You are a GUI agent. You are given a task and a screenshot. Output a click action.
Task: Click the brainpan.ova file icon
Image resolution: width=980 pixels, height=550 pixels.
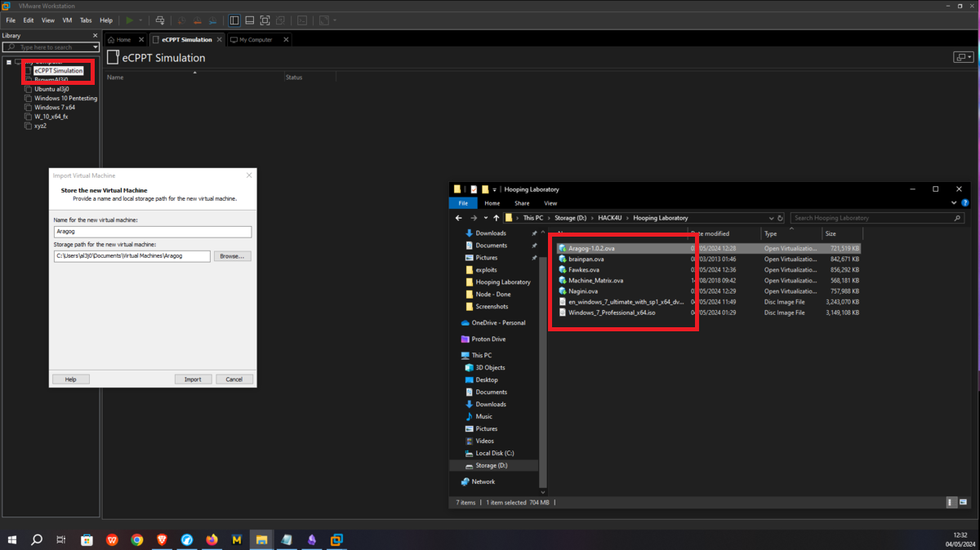coord(563,259)
